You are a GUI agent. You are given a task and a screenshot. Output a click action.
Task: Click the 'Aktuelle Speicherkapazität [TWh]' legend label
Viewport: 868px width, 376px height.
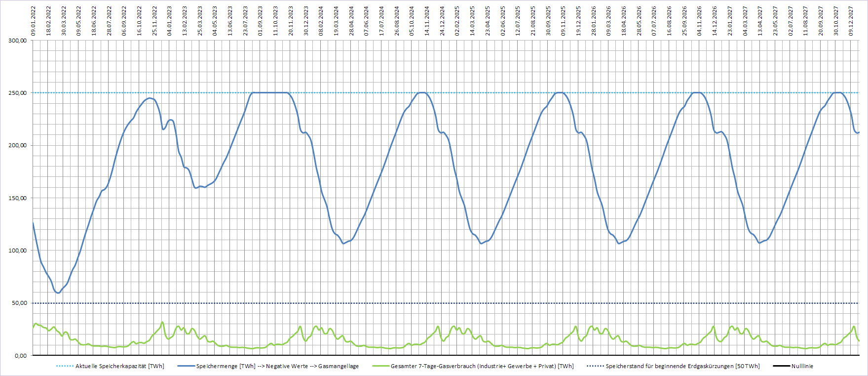point(119,366)
